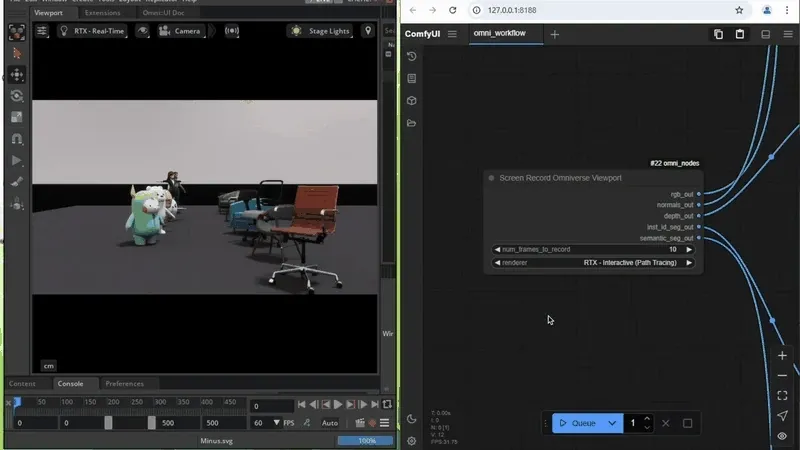Click the Rotate tool icon
The height and width of the screenshot is (450, 800).
(17, 96)
